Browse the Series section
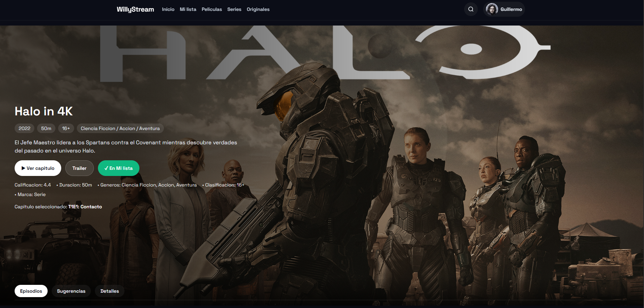The height and width of the screenshot is (308, 644). (234, 9)
